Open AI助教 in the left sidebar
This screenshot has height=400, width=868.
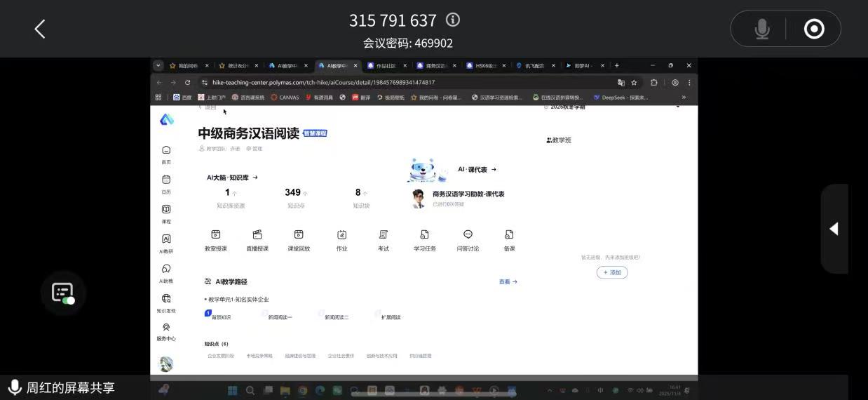[x=166, y=272]
